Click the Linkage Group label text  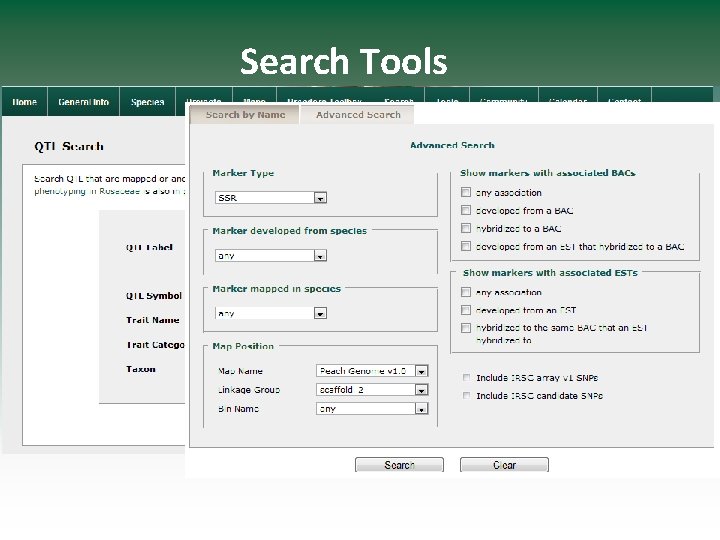point(249,390)
